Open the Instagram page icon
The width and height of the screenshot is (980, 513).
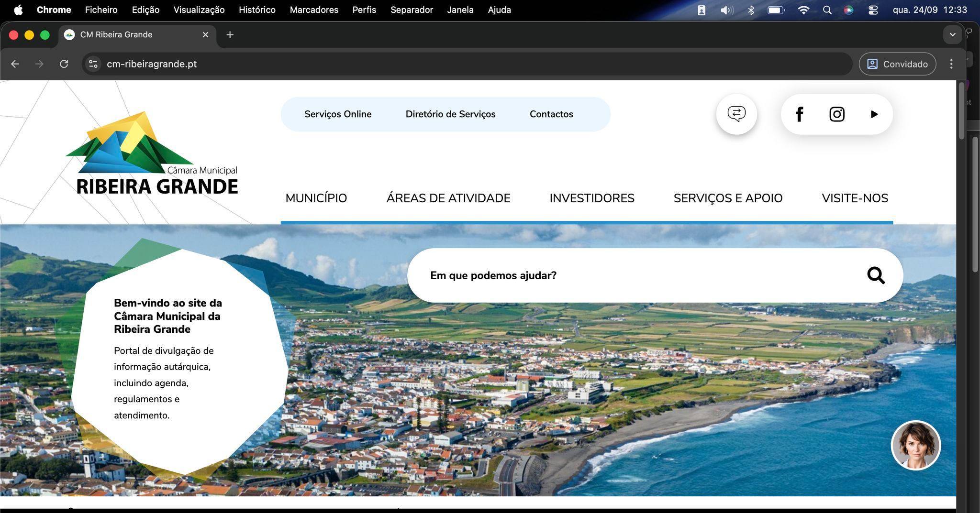pos(836,114)
